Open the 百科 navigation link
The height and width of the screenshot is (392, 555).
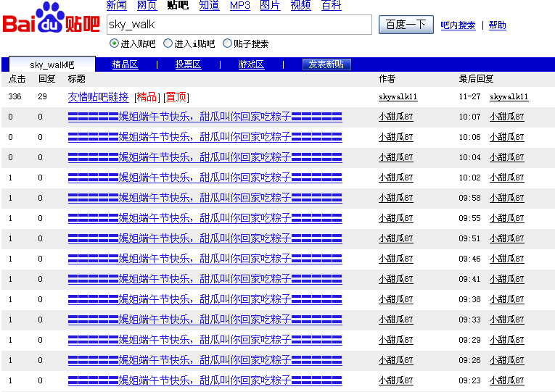(x=332, y=5)
